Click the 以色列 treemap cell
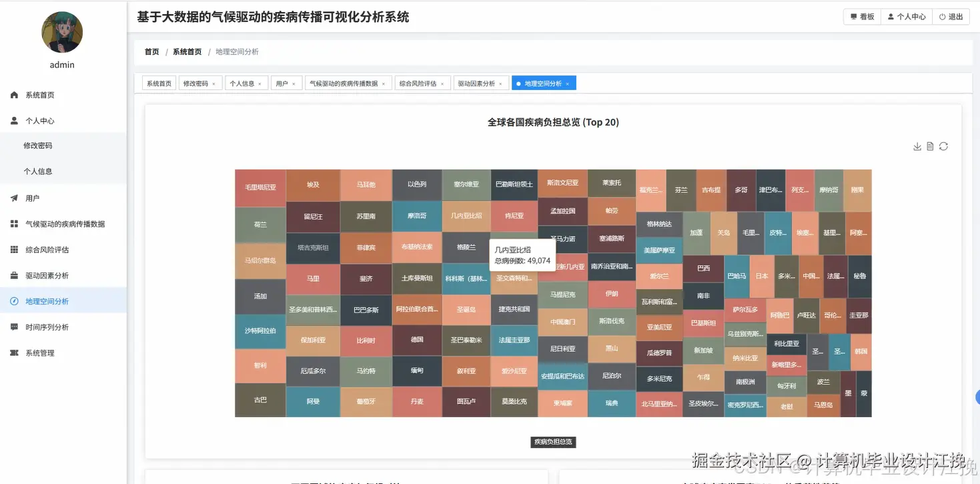 point(417,184)
